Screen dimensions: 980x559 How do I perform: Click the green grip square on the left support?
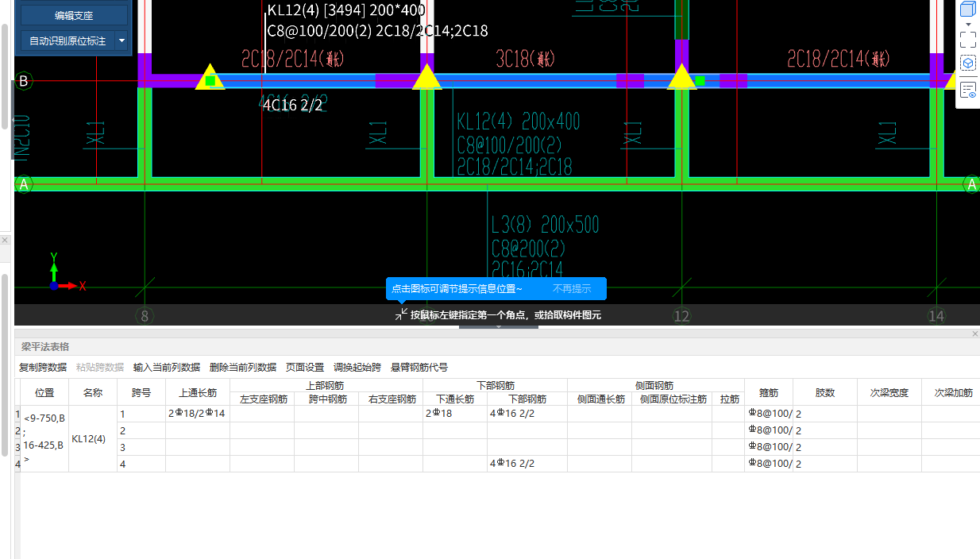210,81
